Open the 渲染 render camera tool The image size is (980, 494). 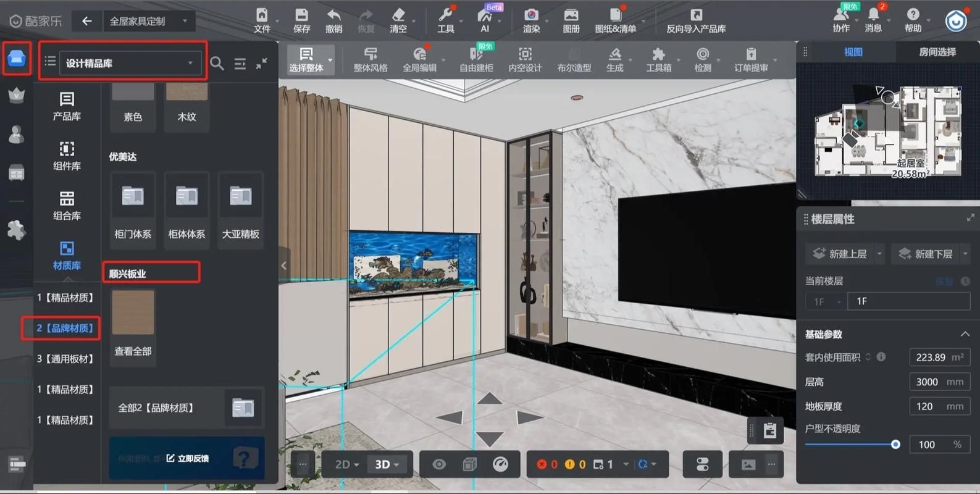tap(531, 15)
